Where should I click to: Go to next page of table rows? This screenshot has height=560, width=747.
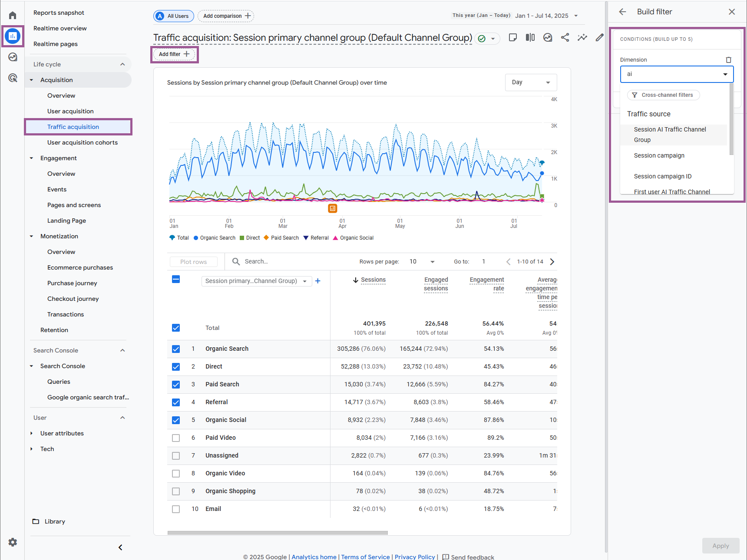click(552, 261)
